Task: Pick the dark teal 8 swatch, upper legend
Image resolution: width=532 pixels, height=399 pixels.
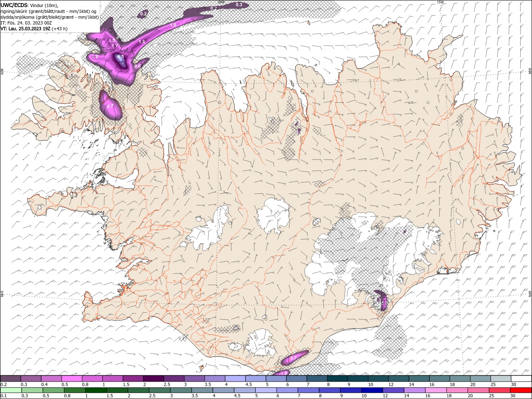Action: coord(337,379)
